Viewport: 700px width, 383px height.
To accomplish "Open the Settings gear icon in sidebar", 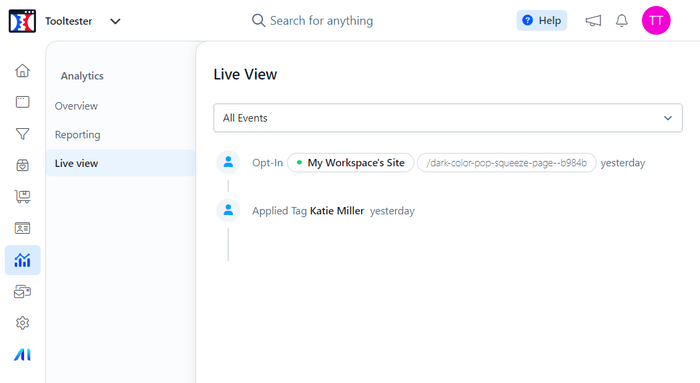I will [22, 323].
